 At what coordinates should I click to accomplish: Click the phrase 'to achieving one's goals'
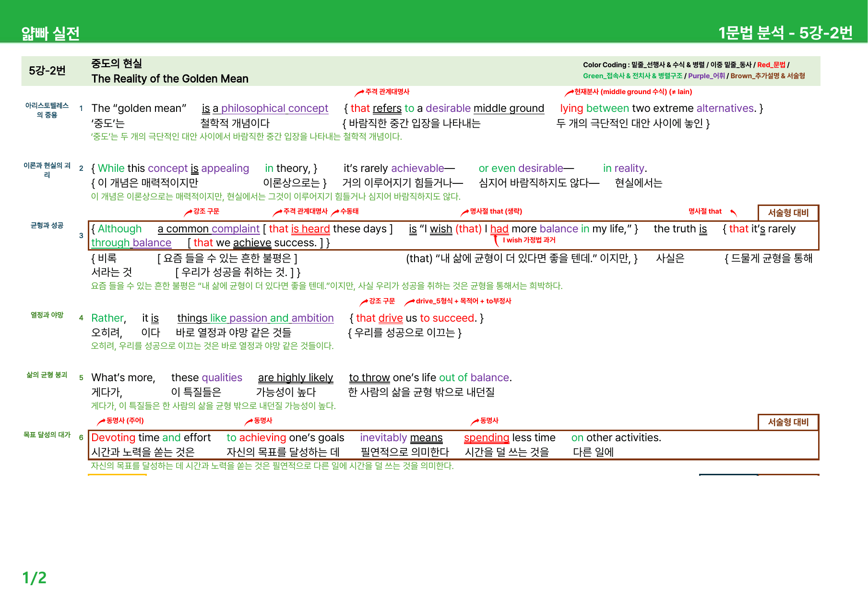click(x=285, y=438)
